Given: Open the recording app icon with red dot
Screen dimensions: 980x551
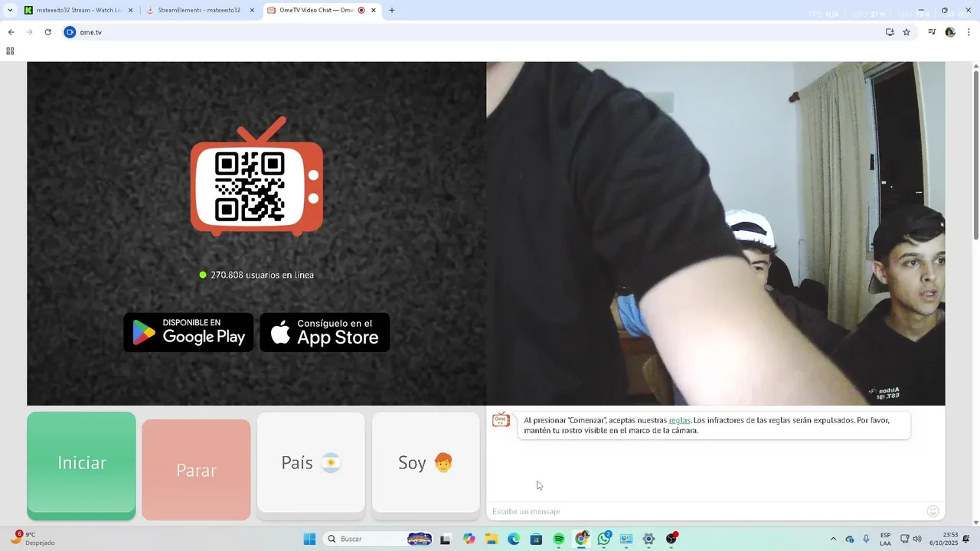Looking at the screenshot, I should click(671, 539).
